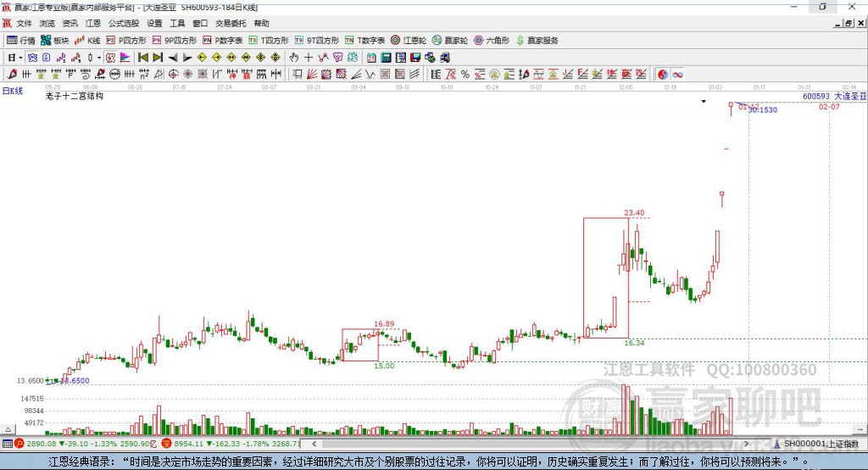Open the 9T四方形 tool
The height and width of the screenshot is (470, 868).
[317, 41]
